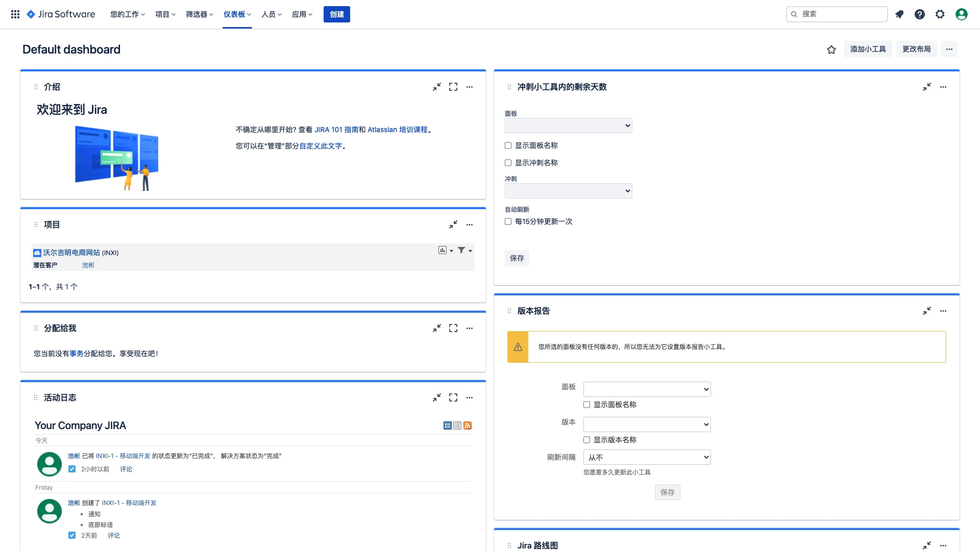Open the 项目 top navigation menu
The width and height of the screenshot is (980, 551).
pyautogui.click(x=165, y=14)
